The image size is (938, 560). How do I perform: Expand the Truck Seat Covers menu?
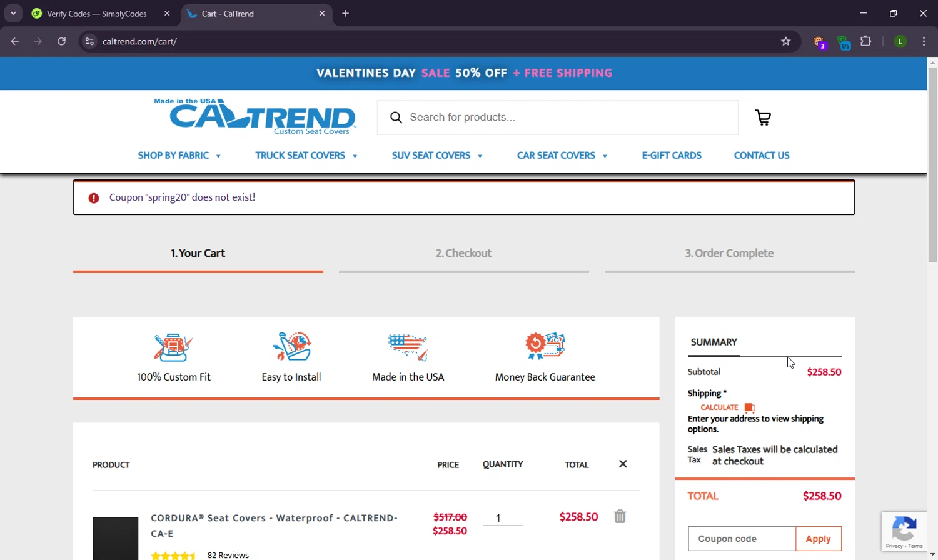click(x=306, y=155)
